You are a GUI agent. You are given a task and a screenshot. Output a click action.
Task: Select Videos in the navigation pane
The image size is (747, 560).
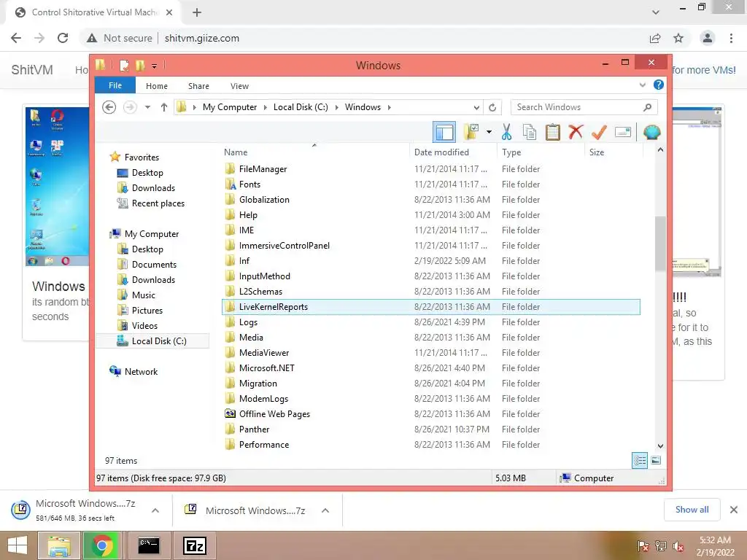pyautogui.click(x=144, y=326)
